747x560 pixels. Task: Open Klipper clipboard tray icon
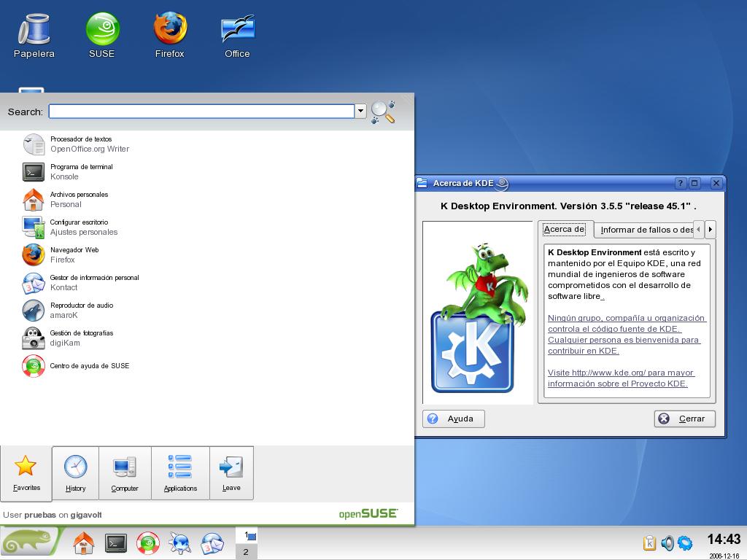point(649,542)
